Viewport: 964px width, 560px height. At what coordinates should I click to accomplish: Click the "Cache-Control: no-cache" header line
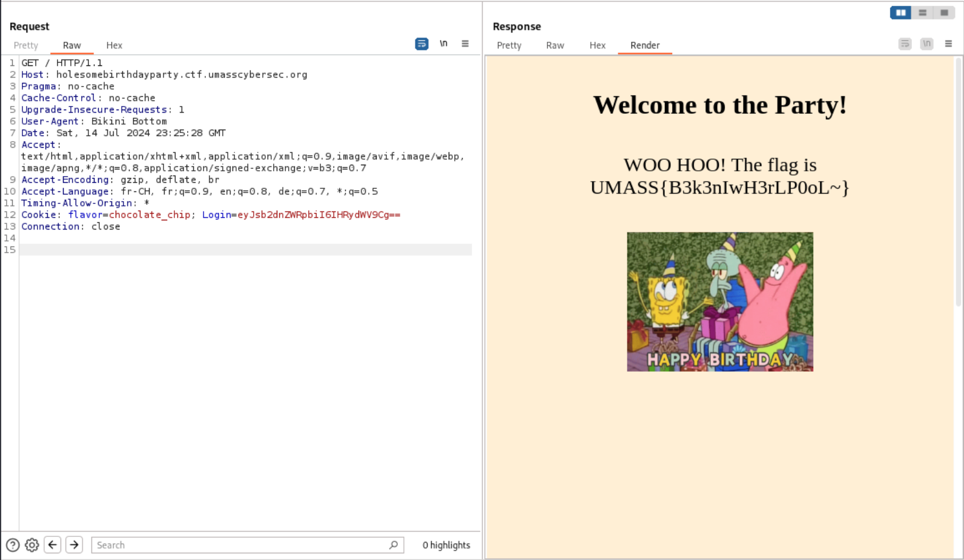pos(88,97)
